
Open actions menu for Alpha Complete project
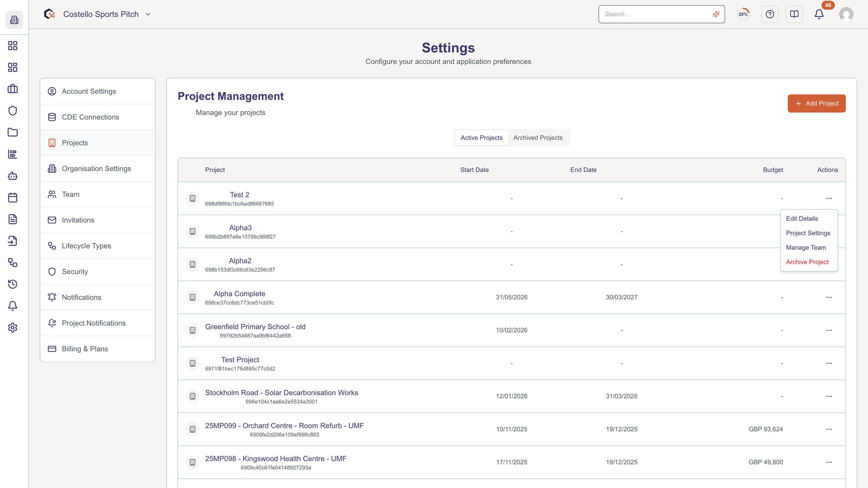pos(829,297)
